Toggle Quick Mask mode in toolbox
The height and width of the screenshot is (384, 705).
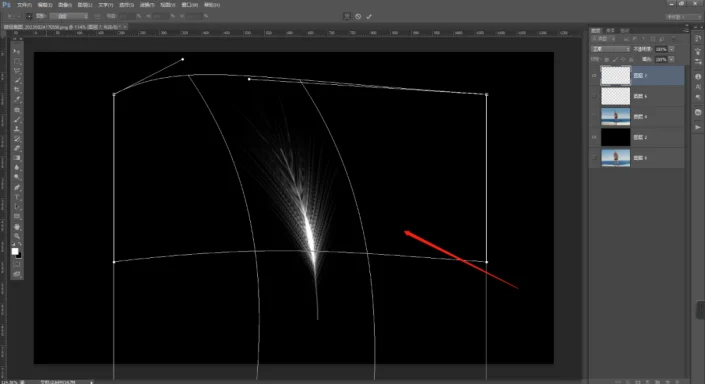click(x=17, y=264)
